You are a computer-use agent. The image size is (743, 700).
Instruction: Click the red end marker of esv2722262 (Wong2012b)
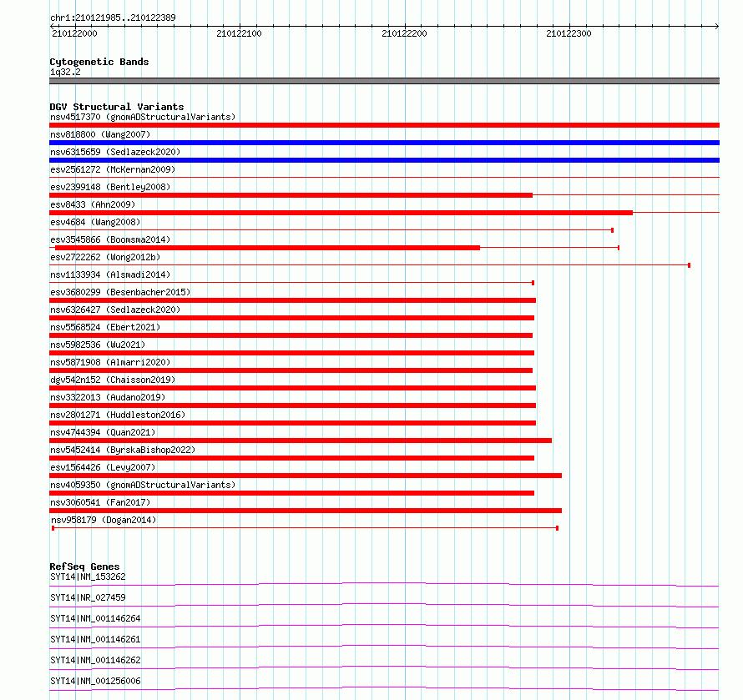coord(689,265)
